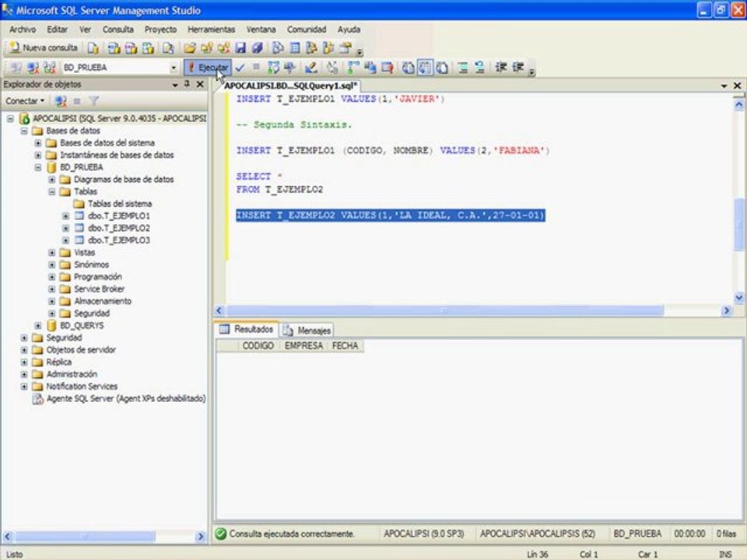Switch to Results to Grid

pyautogui.click(x=425, y=68)
